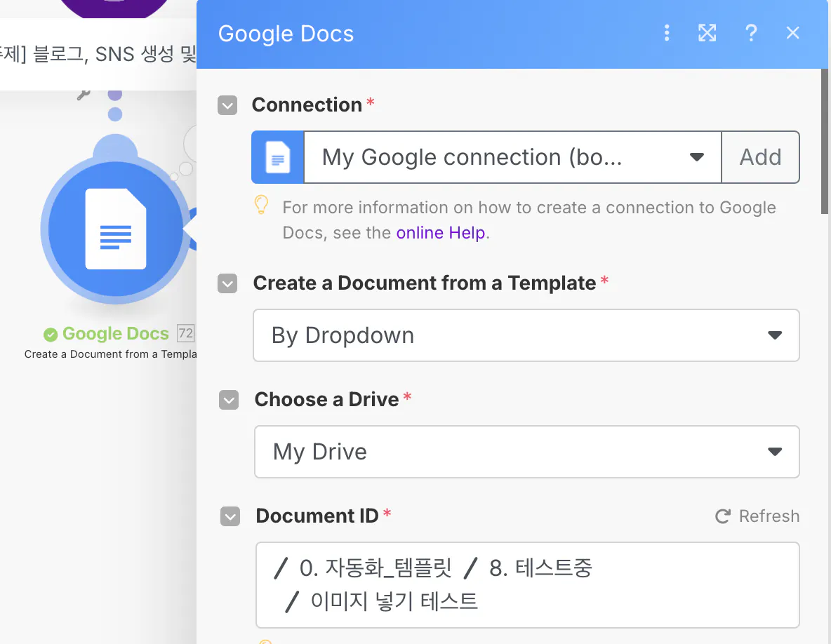Open the online Help link
The width and height of the screenshot is (831, 644).
[440, 232]
